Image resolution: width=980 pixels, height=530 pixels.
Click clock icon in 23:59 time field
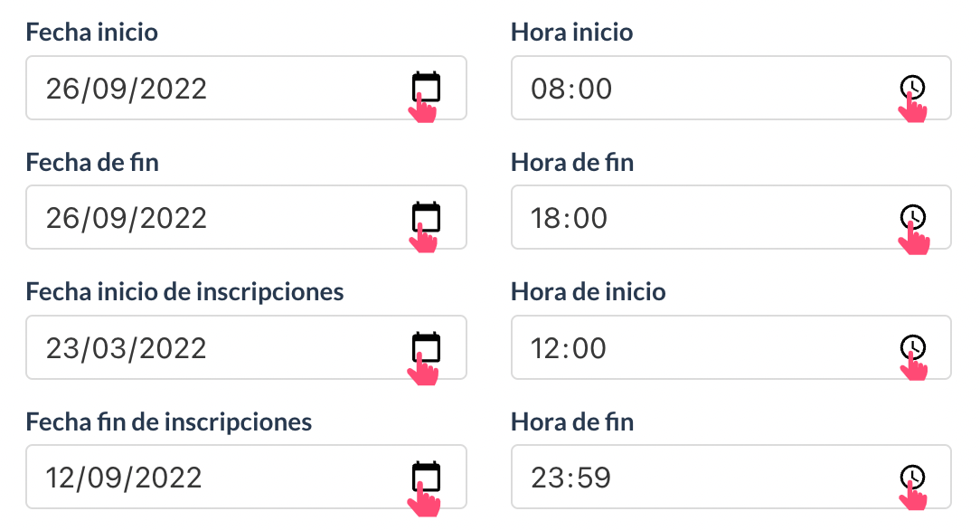[x=912, y=477]
